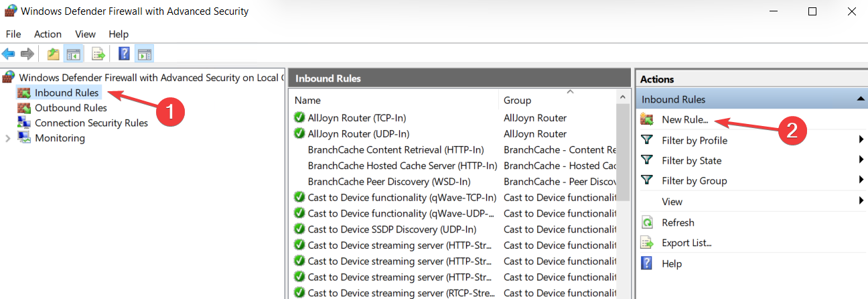This screenshot has width=868, height=299.
Task: Select Connection Security Rules node
Action: coord(91,123)
